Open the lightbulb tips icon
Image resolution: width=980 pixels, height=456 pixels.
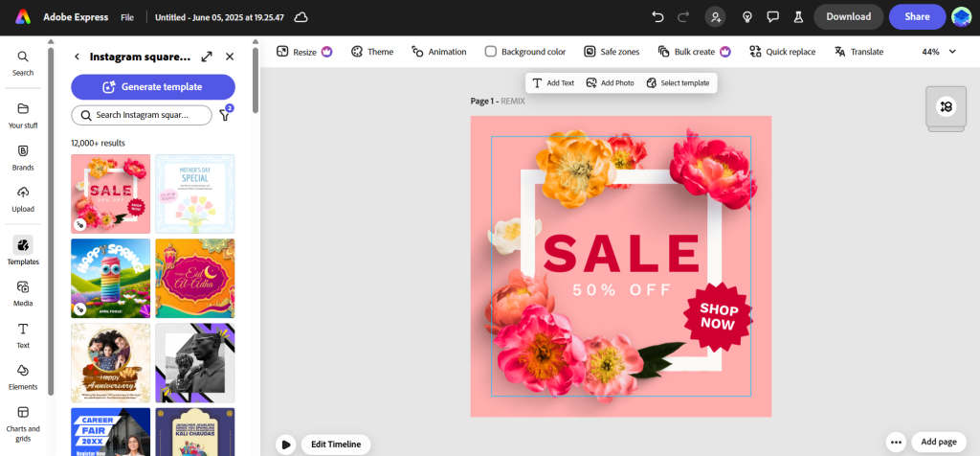(x=746, y=17)
